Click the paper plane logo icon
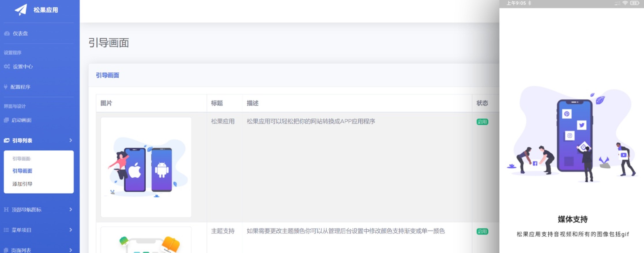The image size is (644, 253). [21, 10]
